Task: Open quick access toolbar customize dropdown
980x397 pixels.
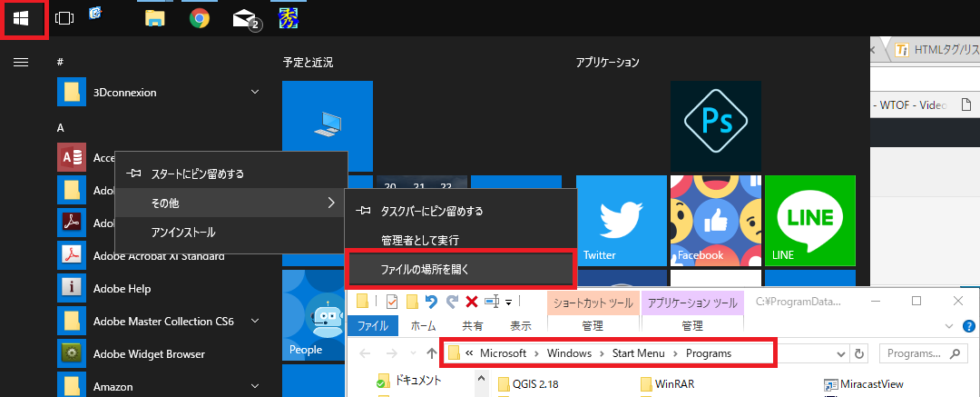Action: coord(509,303)
